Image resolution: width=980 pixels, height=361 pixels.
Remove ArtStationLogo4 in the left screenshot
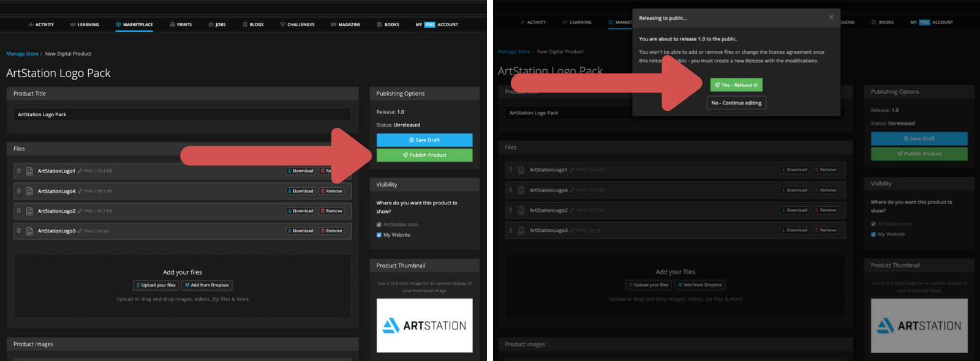331,191
